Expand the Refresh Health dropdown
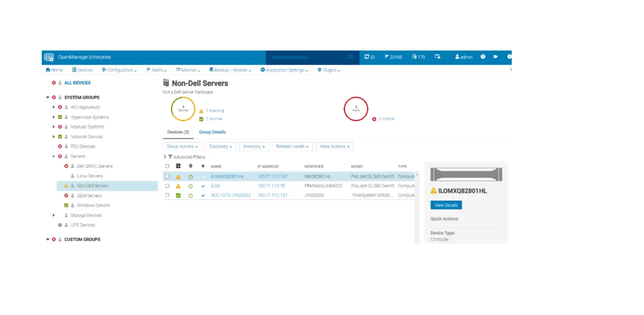This screenshot has height=315, width=644. click(292, 146)
